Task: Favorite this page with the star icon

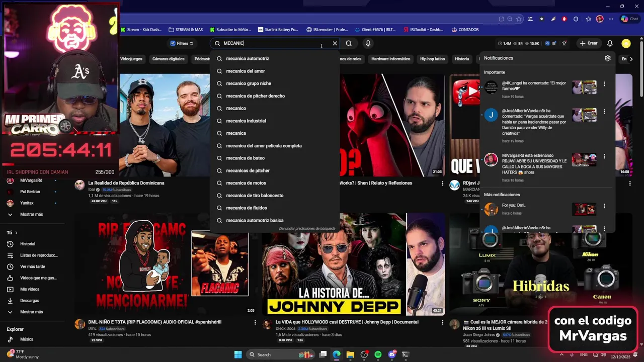Action: (x=519, y=19)
